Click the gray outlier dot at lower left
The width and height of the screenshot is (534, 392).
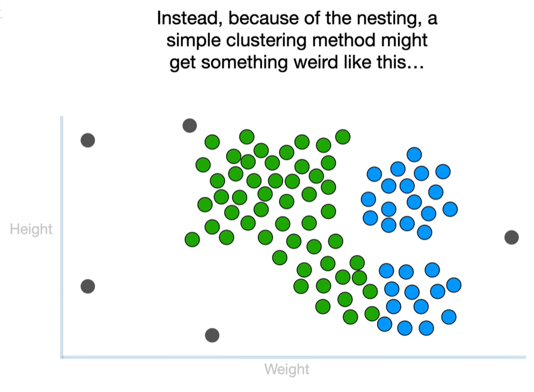click(x=88, y=286)
